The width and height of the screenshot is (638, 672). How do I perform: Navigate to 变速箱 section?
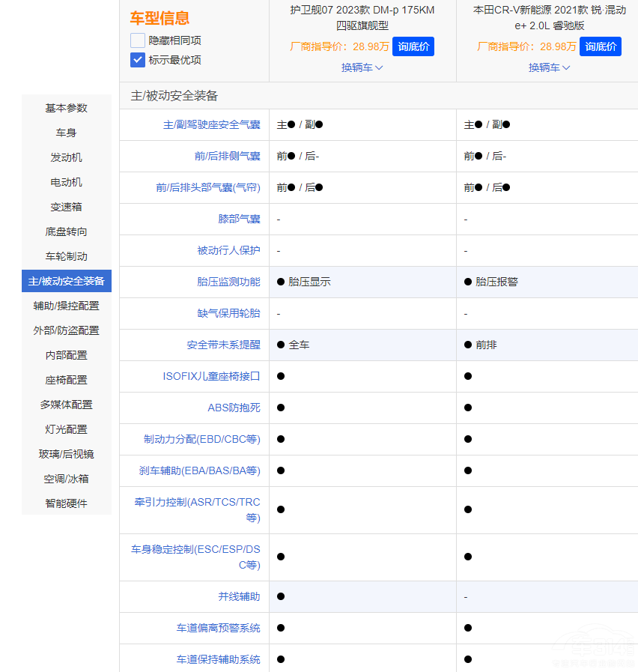coord(67,207)
